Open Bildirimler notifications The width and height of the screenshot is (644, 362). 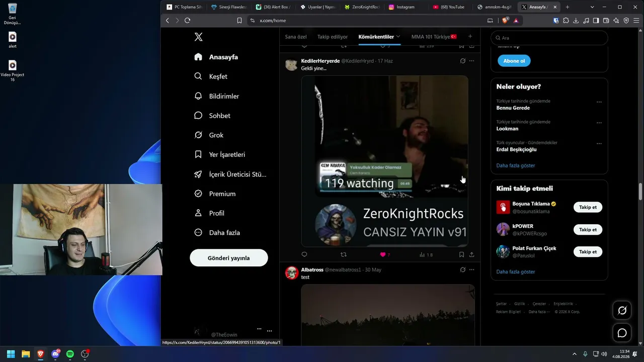(x=217, y=96)
